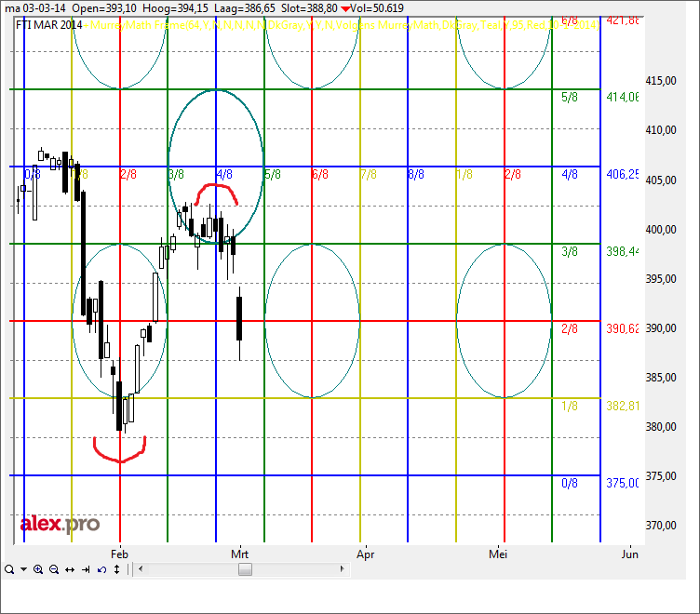Select the red 390,62 price level label
The image size is (700, 614).
coord(622,328)
